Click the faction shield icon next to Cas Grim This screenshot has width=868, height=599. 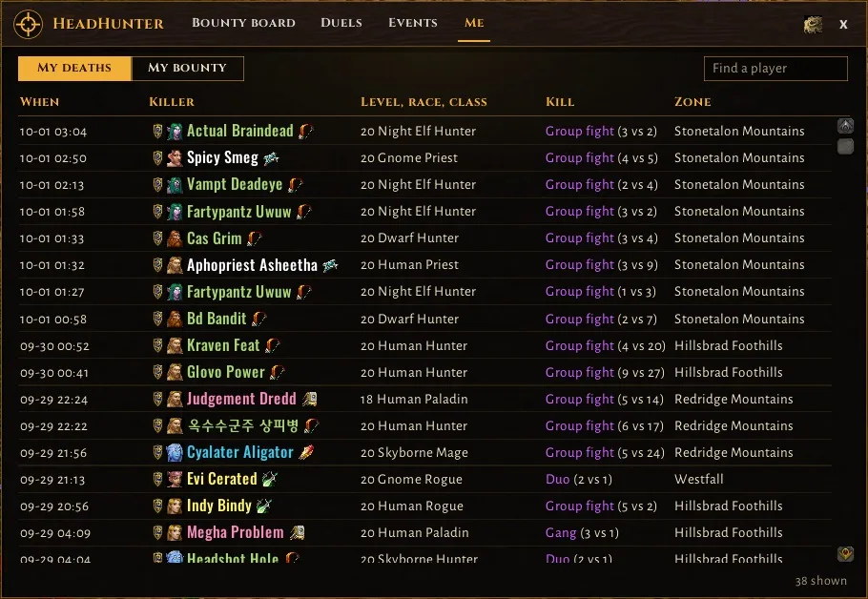(x=157, y=238)
